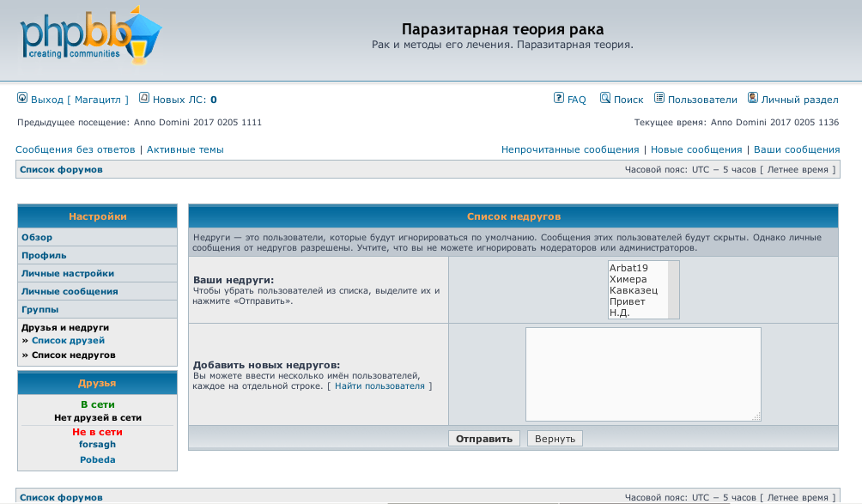Open Найти пользователя link
This screenshot has height=504, width=862.
379,386
